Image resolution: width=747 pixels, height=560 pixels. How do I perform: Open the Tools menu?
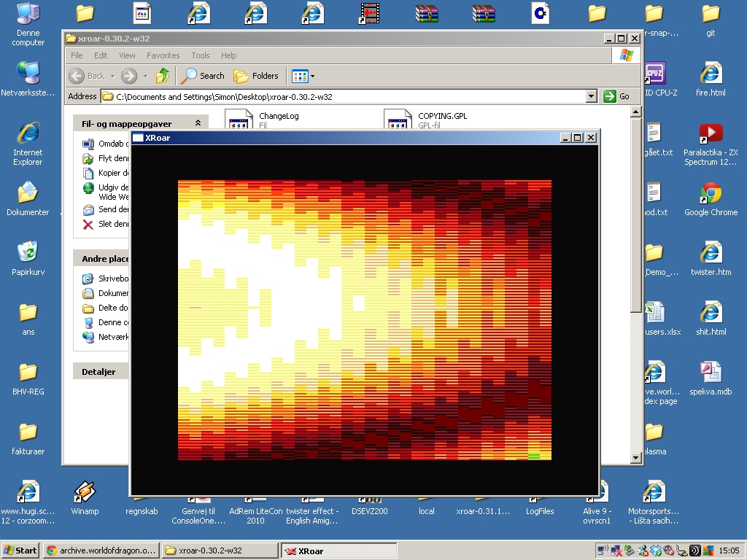(200, 55)
